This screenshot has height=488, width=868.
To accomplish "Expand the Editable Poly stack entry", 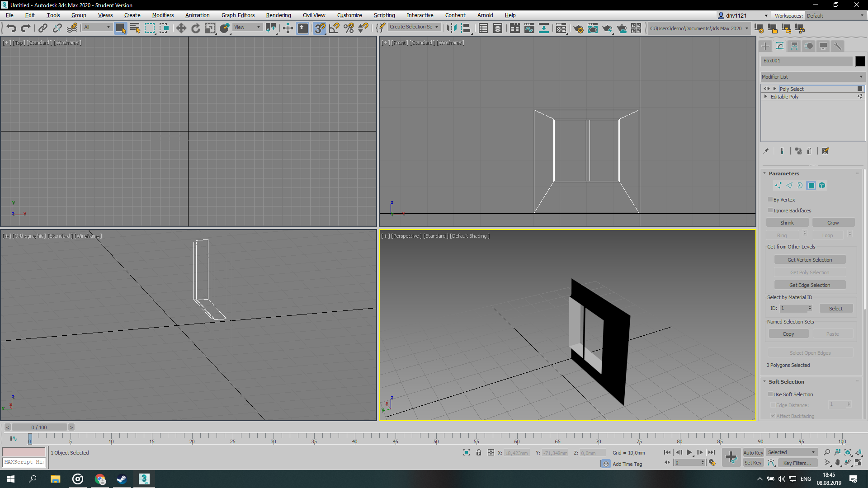I will [766, 97].
